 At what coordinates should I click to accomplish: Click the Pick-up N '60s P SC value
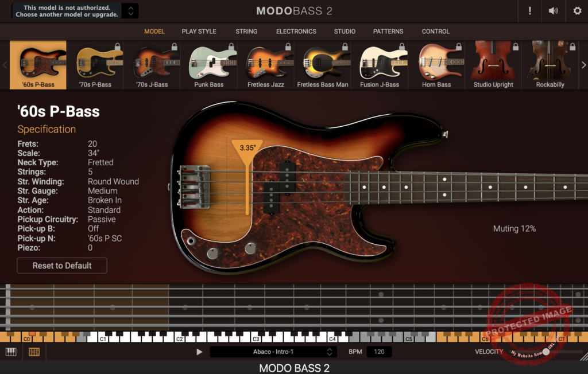[x=105, y=239]
